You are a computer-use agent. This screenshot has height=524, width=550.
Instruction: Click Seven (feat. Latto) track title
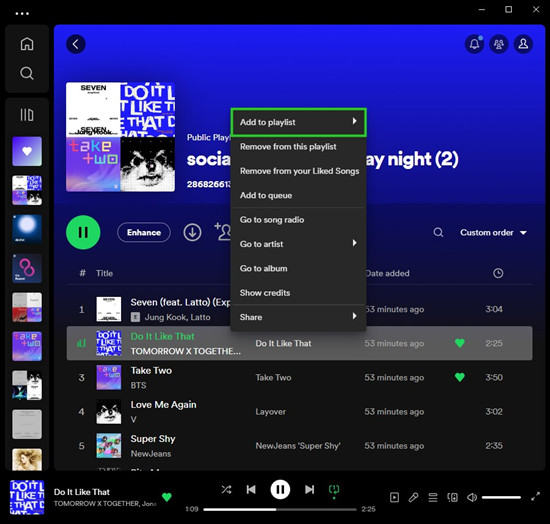(180, 302)
